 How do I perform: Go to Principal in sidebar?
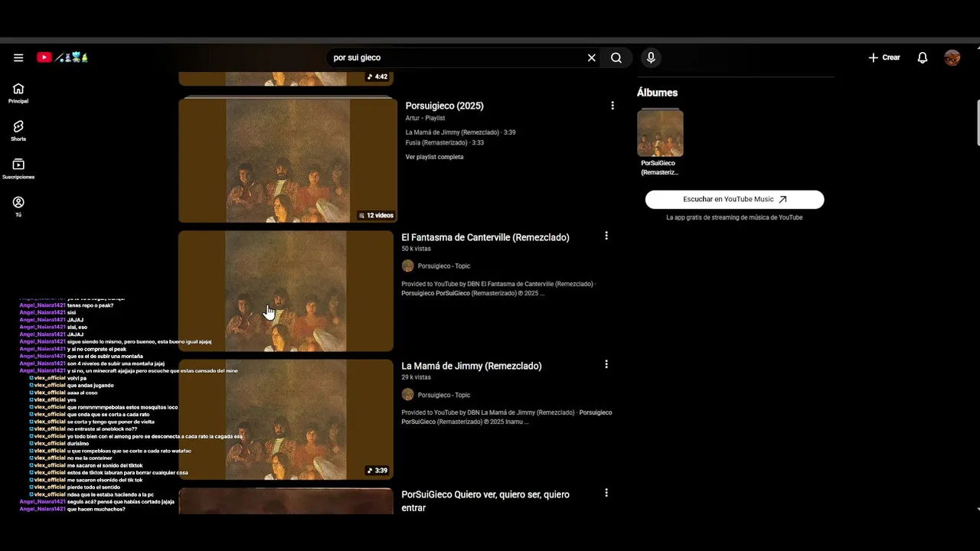point(18,93)
